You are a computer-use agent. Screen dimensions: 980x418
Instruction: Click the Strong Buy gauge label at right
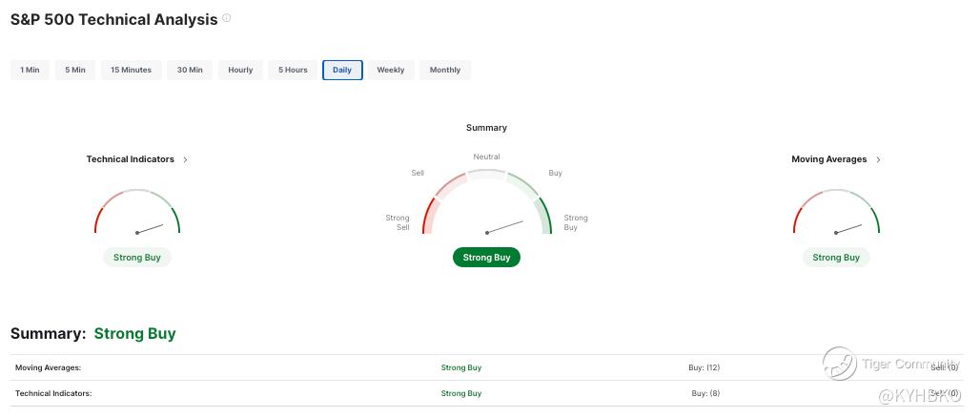[x=576, y=222]
